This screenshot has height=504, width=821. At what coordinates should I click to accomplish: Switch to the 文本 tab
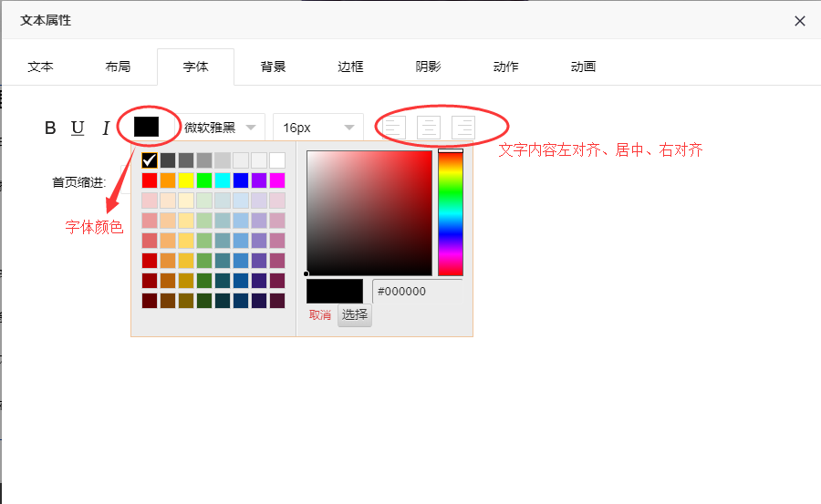pyautogui.click(x=40, y=67)
